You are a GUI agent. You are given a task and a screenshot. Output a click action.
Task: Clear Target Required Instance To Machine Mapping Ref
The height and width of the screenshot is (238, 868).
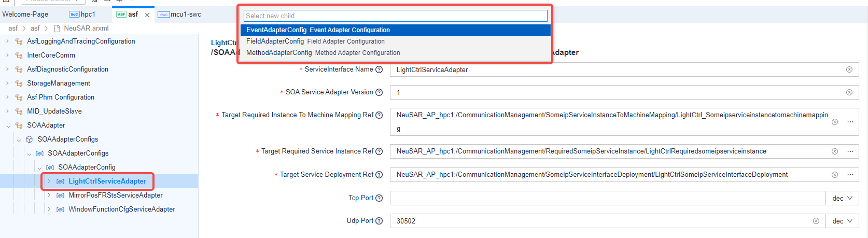[834, 122]
